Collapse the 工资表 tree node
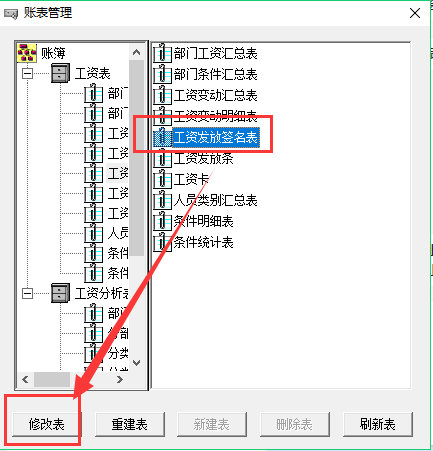 [x=28, y=73]
